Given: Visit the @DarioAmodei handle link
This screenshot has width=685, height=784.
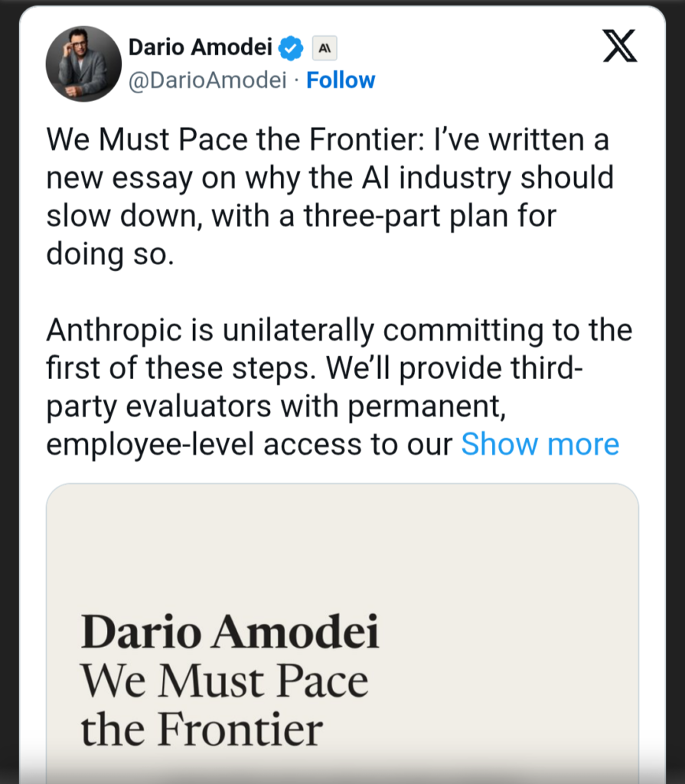Looking at the screenshot, I should coord(207,80).
